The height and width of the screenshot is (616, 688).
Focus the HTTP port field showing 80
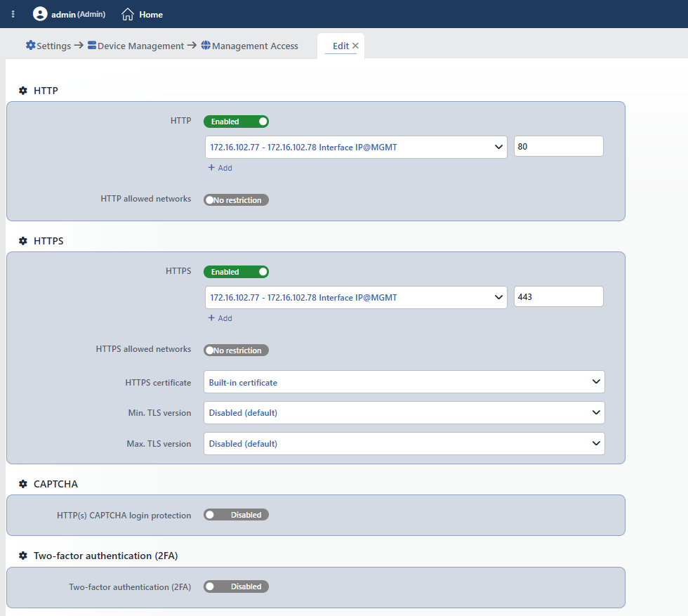(559, 146)
